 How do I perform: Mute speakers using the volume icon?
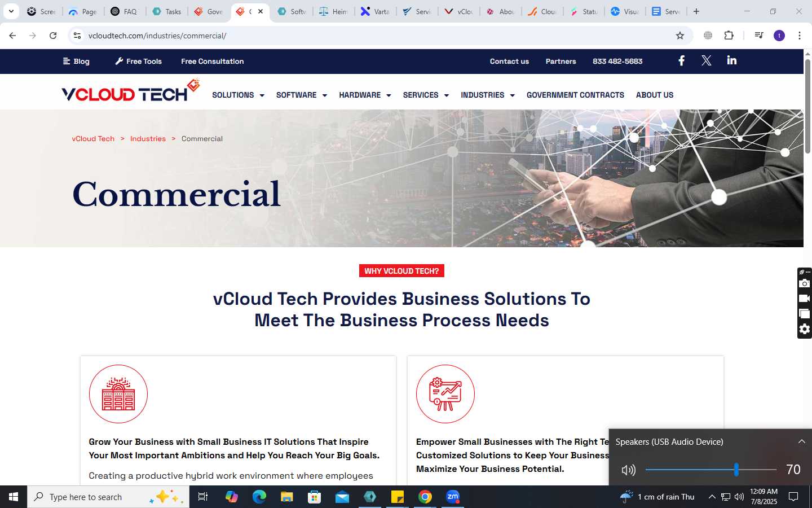click(628, 470)
